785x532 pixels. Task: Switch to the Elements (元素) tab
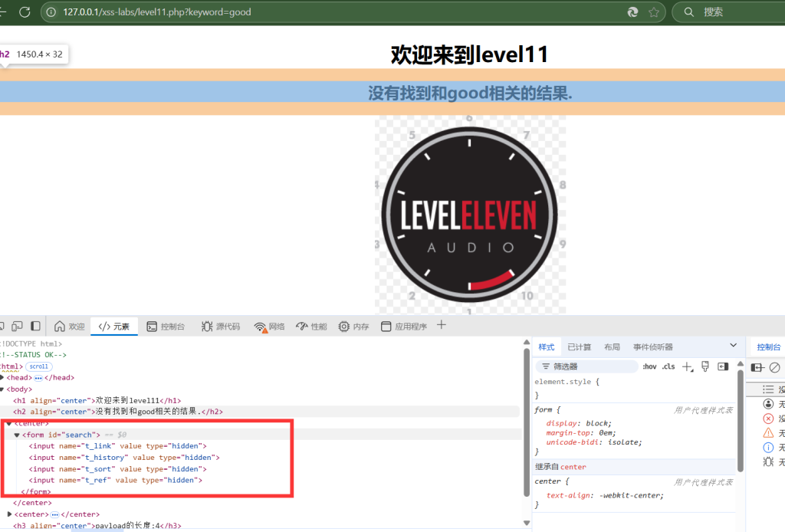point(114,327)
